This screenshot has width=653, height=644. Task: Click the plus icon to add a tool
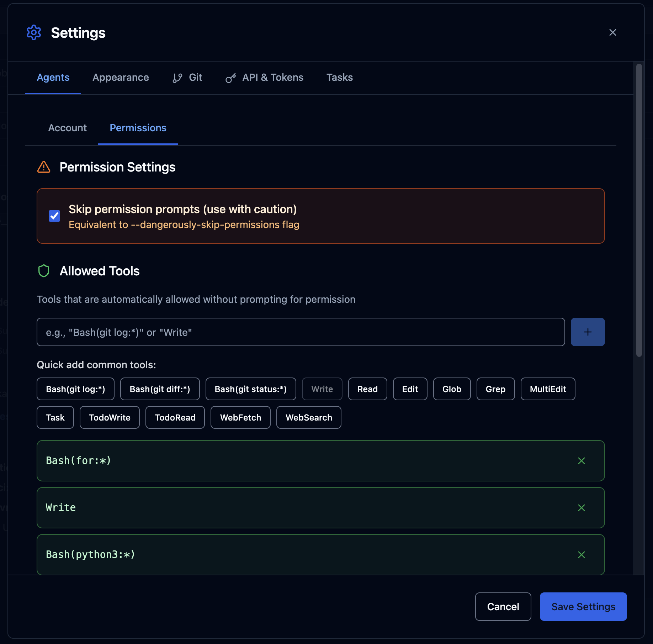588,332
